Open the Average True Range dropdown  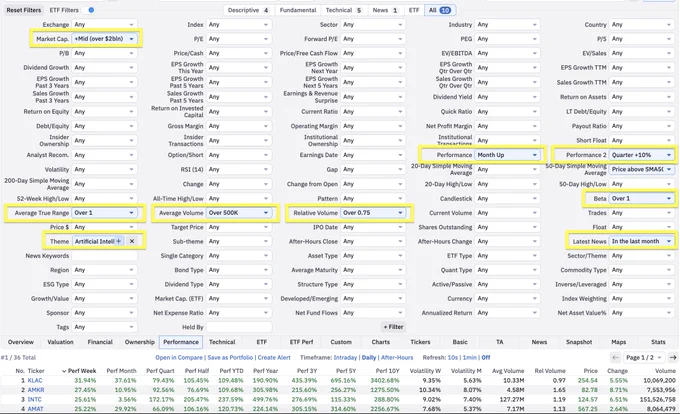click(x=104, y=213)
